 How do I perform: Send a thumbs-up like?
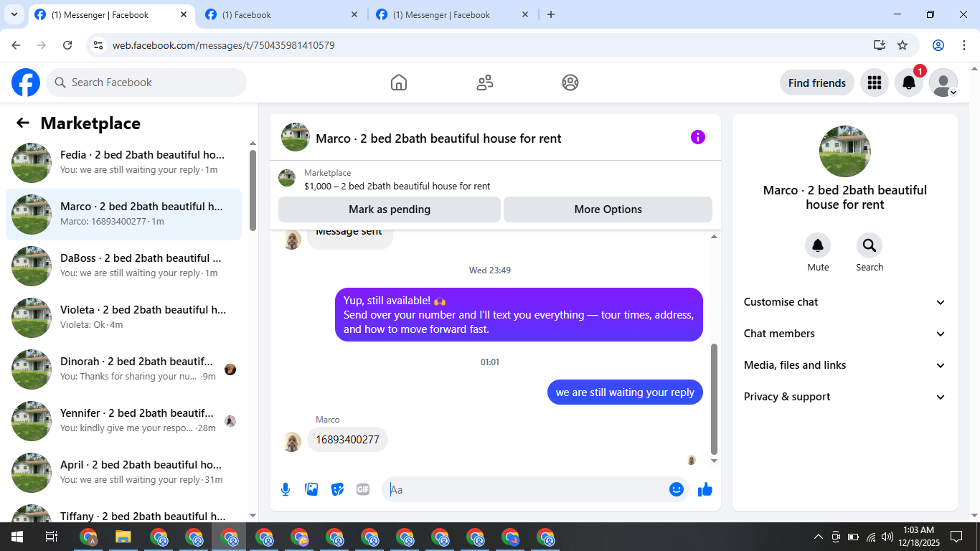[705, 489]
